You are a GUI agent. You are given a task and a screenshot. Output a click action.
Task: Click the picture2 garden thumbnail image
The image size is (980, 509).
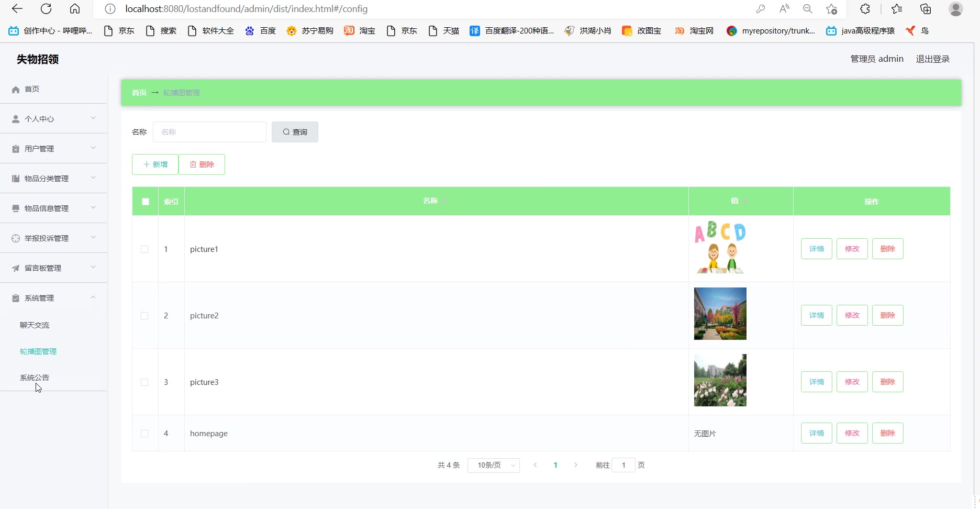tap(720, 314)
